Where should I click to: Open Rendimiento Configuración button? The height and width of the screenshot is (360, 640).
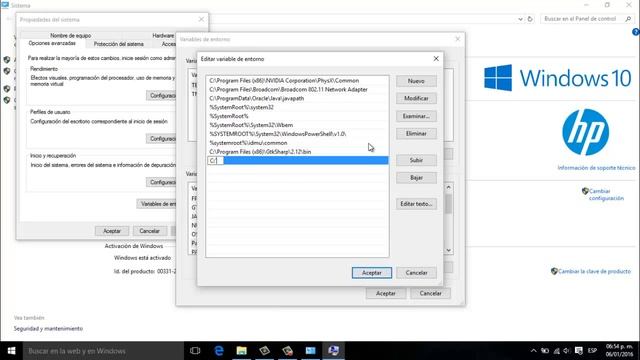pos(161,96)
